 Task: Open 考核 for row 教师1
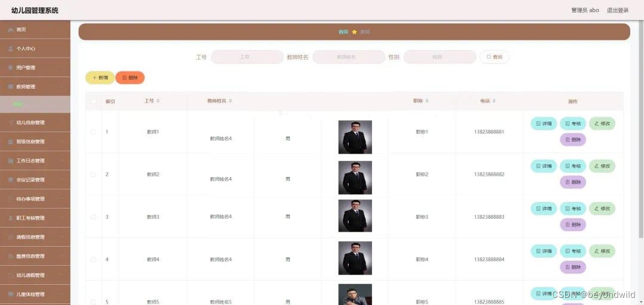coord(573,123)
